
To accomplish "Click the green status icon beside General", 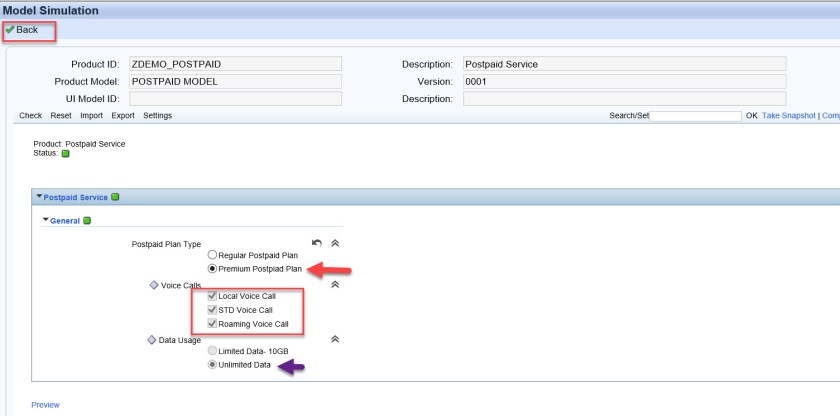I will click(87, 221).
